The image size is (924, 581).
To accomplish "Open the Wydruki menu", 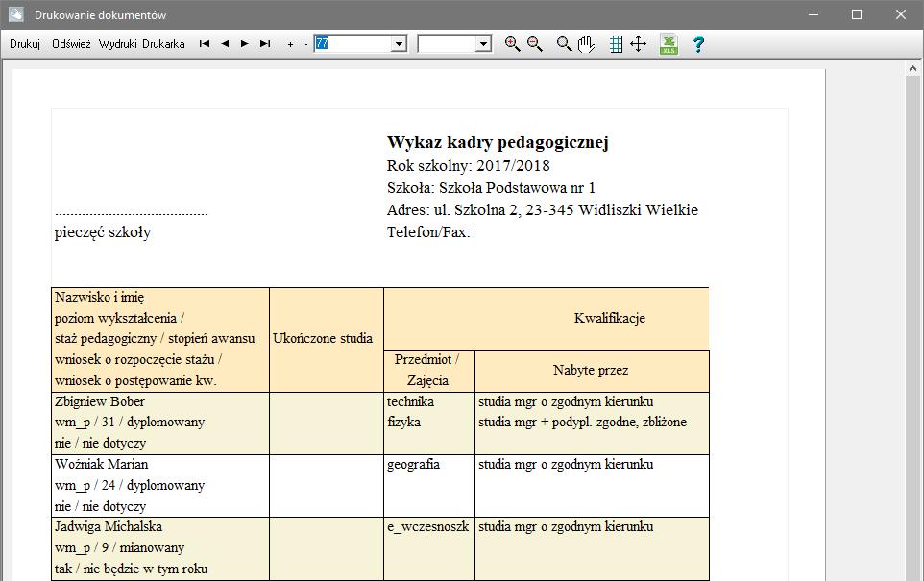I will (117, 44).
